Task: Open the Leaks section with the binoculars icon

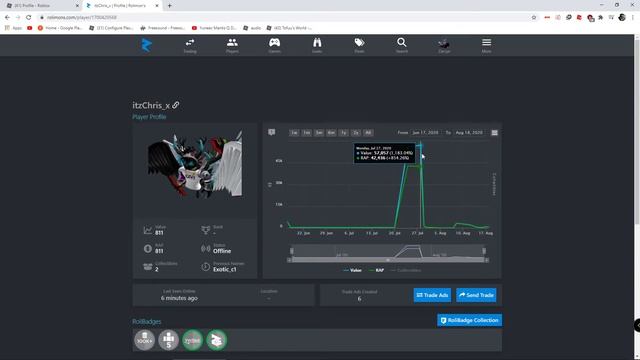Action: coord(317,45)
